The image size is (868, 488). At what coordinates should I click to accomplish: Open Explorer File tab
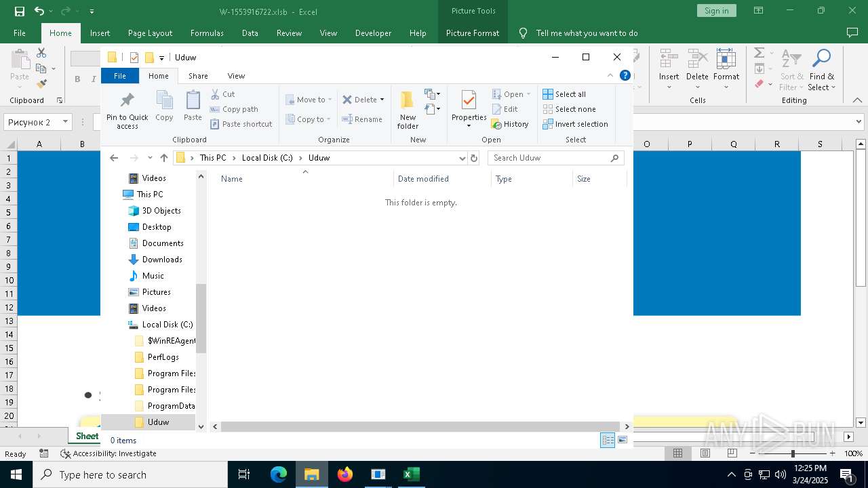tap(120, 76)
